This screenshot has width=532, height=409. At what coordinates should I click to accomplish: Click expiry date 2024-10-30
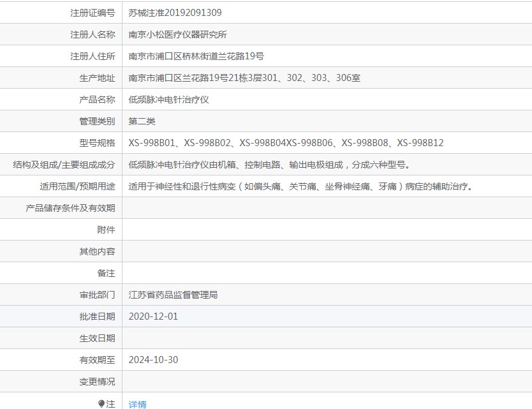click(x=153, y=360)
